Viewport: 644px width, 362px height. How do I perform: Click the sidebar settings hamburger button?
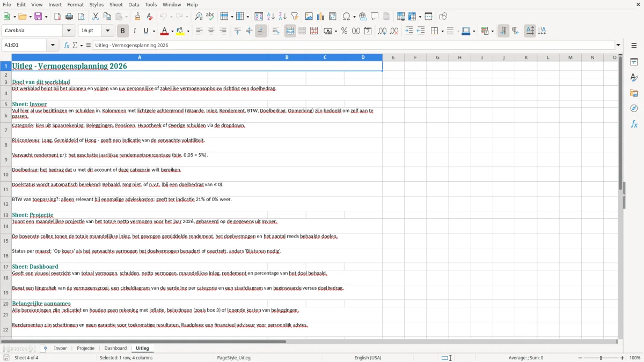[x=634, y=46]
